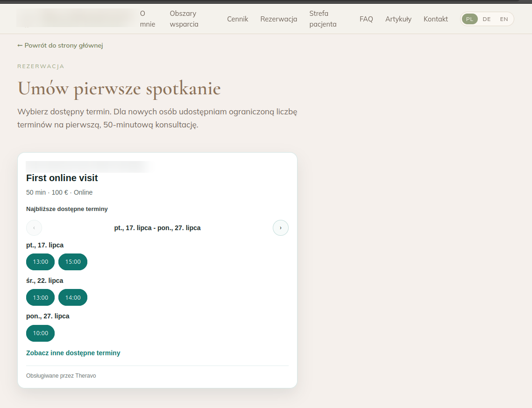The width and height of the screenshot is (532, 408).
Task: Click previous date range arrow
Action: (34, 227)
